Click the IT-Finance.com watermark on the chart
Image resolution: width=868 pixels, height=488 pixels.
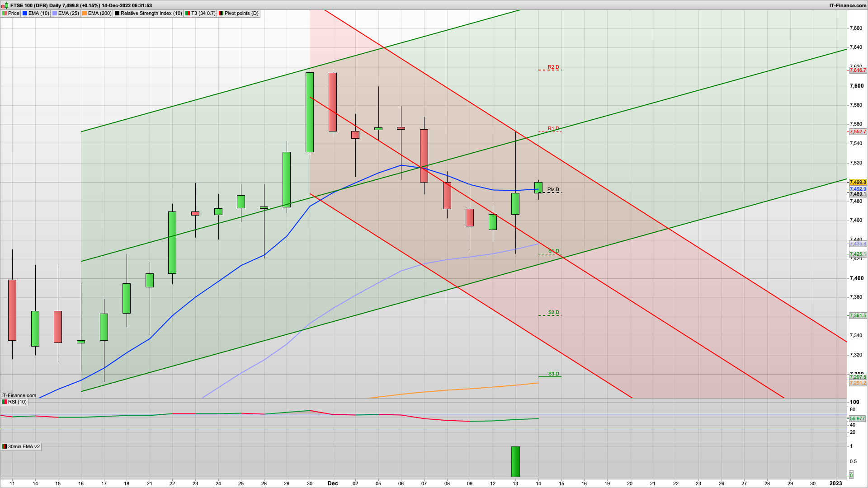pyautogui.click(x=19, y=395)
